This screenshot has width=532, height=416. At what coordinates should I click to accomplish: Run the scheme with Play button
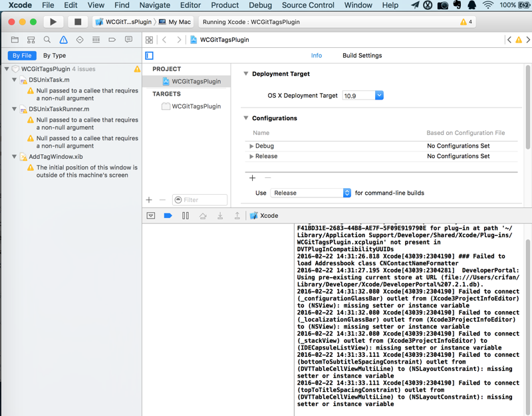tap(53, 22)
